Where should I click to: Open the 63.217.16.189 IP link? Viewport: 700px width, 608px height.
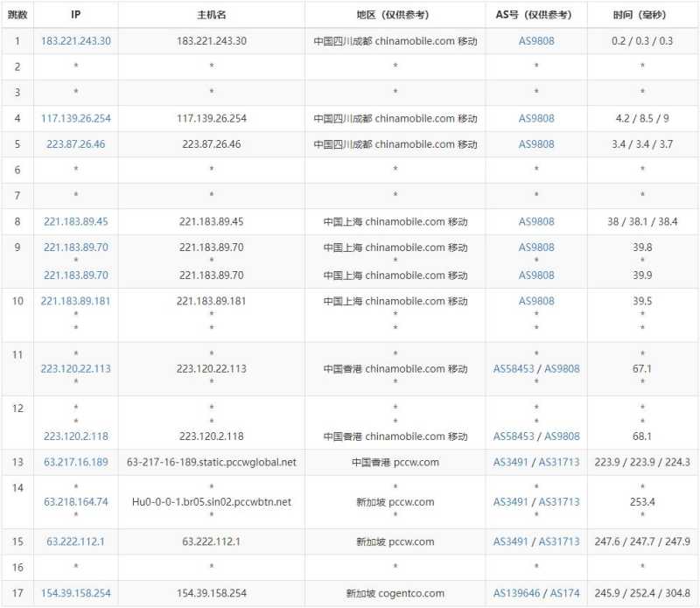pos(76,462)
